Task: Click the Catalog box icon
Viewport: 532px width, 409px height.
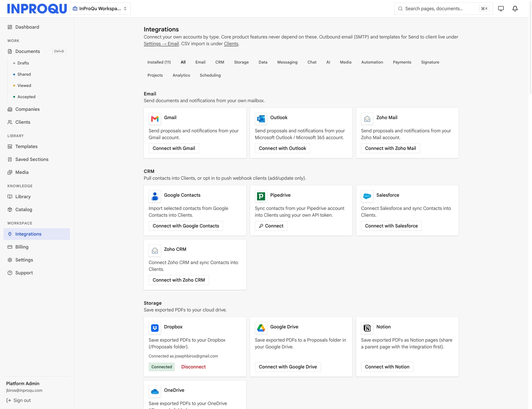Action: [x=10, y=210]
